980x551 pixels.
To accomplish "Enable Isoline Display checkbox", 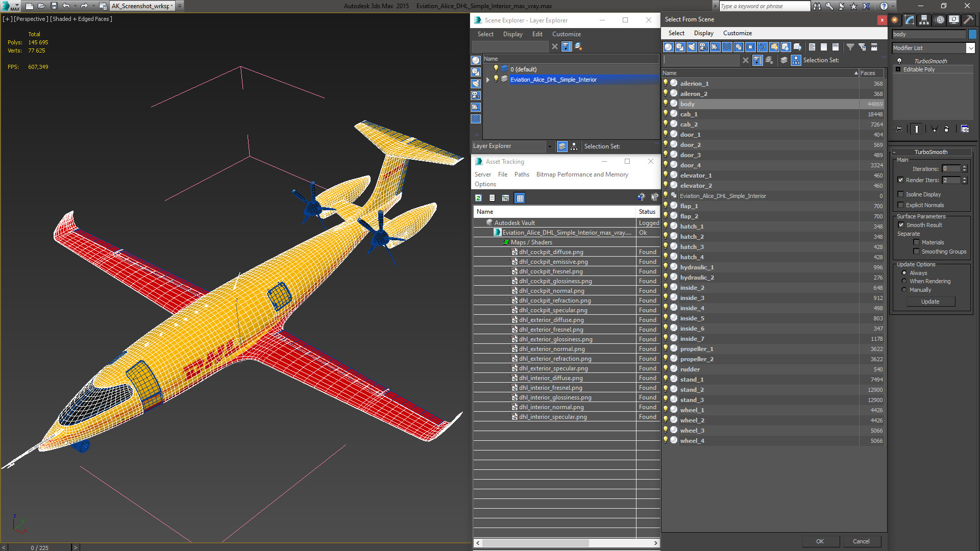I will pos(901,194).
